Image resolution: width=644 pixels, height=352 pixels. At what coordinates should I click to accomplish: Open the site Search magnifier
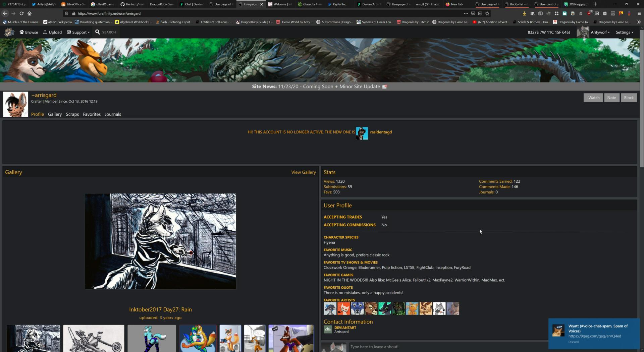click(98, 32)
